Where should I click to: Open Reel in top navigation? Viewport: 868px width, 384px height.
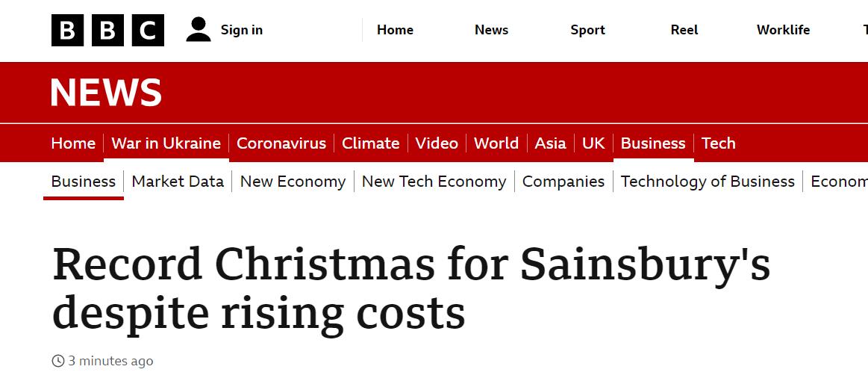point(684,30)
